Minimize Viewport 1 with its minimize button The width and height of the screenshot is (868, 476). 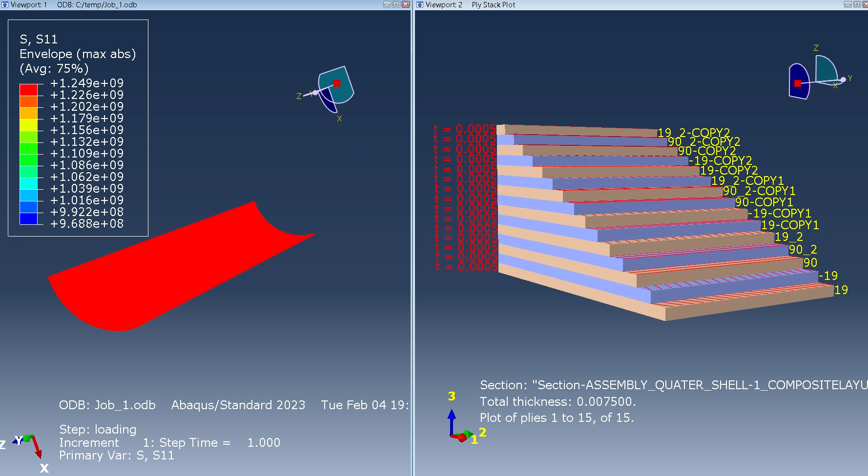(387, 4)
